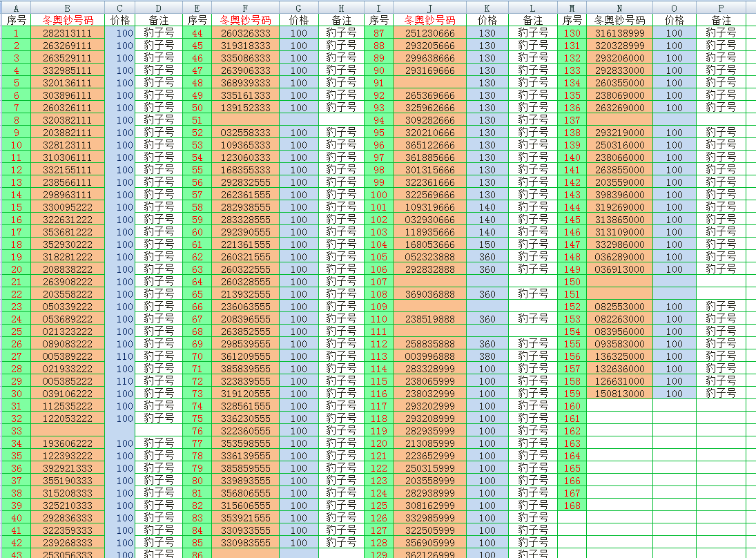Select the 392921333 cell
The height and width of the screenshot is (558, 756).
[68, 468]
